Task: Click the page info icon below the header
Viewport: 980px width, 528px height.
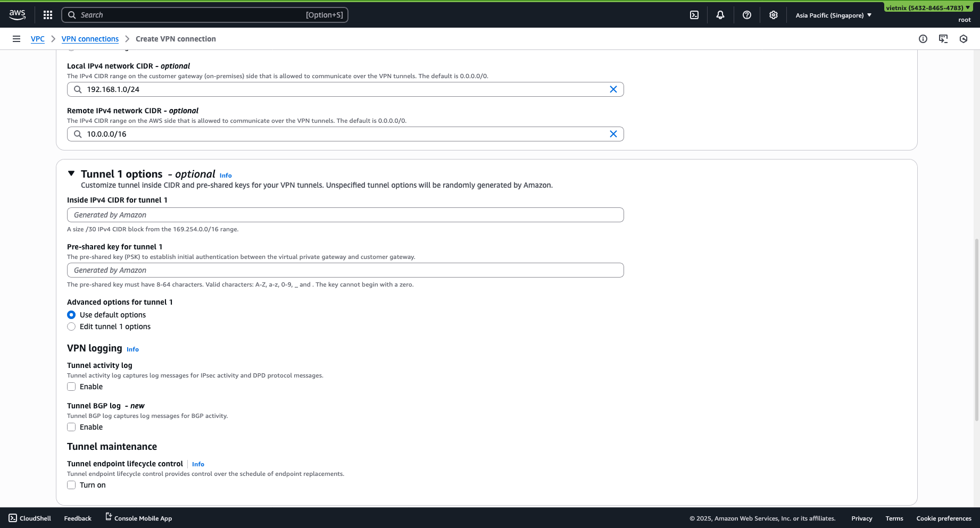Action: [922, 39]
